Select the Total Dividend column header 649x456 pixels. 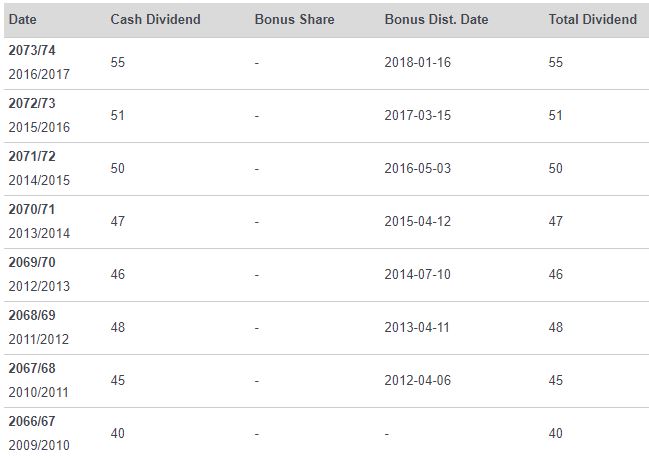[x=592, y=19]
